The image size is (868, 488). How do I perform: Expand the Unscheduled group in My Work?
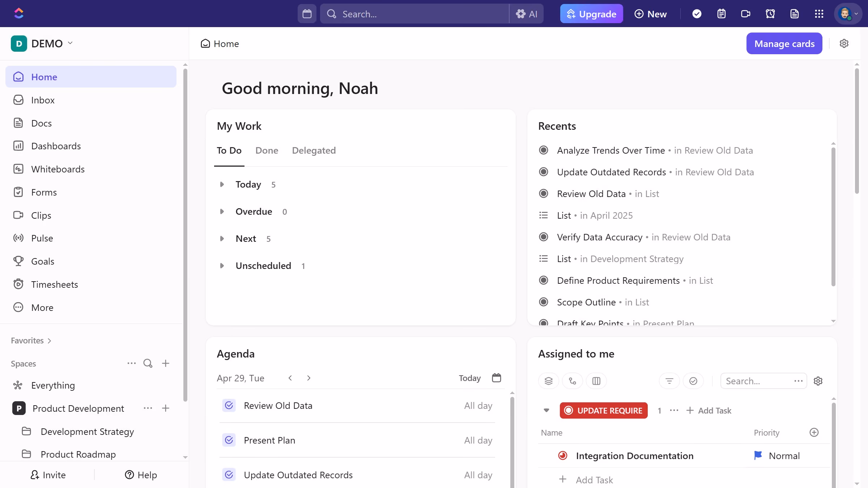[222, 266]
